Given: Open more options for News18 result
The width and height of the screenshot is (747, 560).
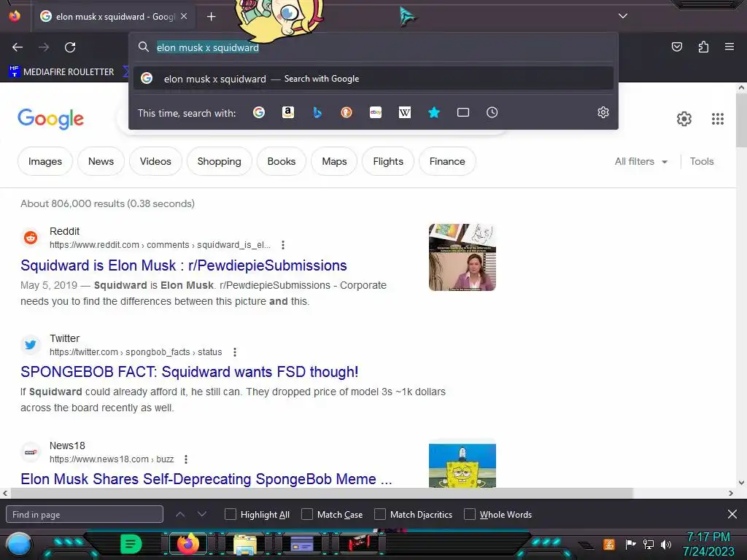Looking at the screenshot, I should pos(186,459).
